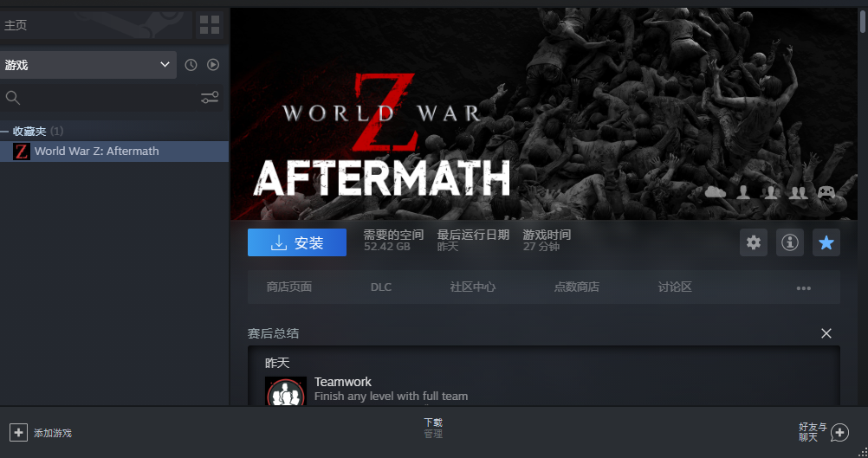Click the Teamwork achievement title
Viewport: 868px width, 458px height.
(343, 382)
